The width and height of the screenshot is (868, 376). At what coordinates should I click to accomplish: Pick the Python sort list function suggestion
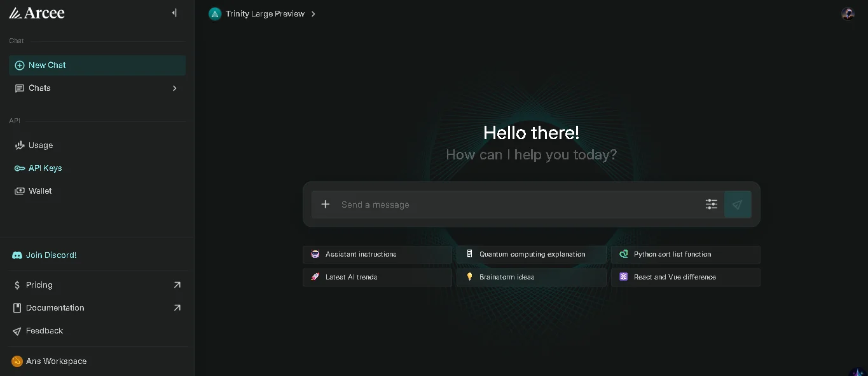685,255
